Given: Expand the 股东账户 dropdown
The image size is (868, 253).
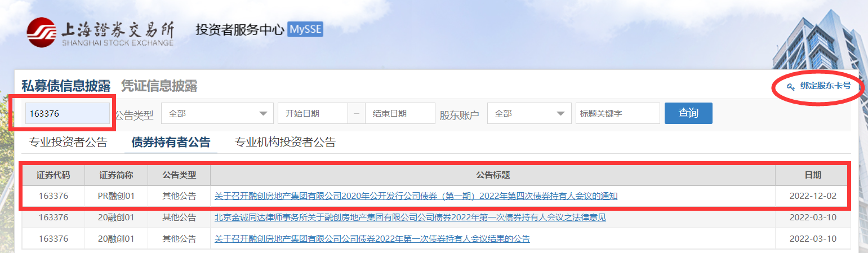Looking at the screenshot, I should 529,113.
